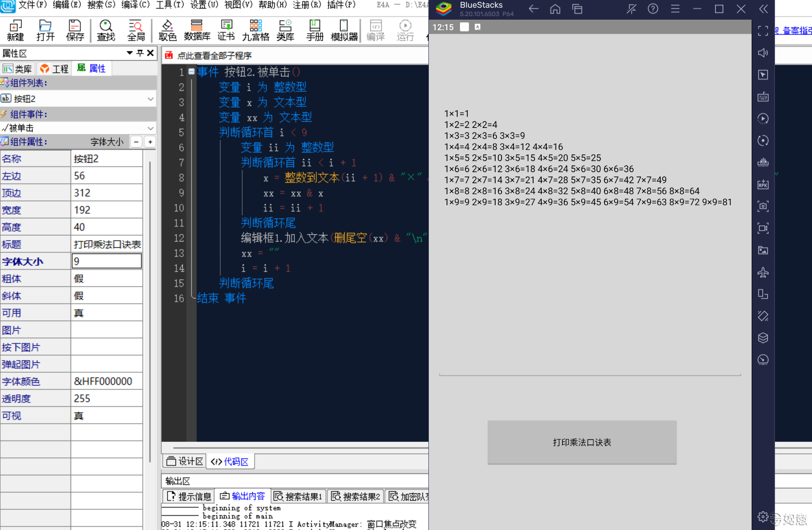
Task: Click the 可用 property value 真
Action: point(107,313)
